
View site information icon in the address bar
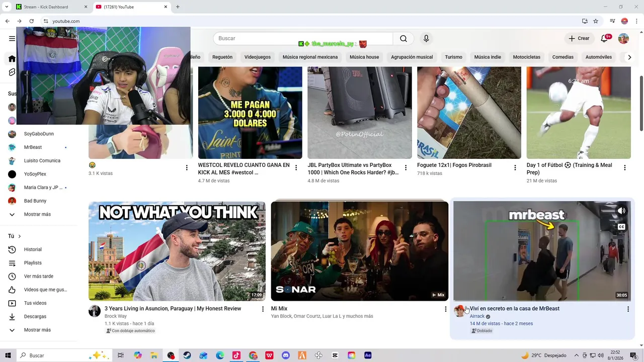click(x=46, y=21)
